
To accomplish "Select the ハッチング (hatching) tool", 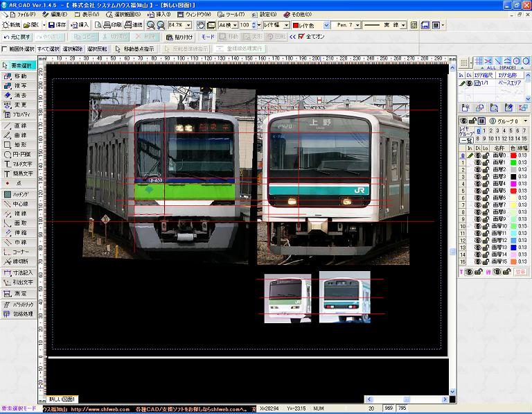I will tap(19, 194).
